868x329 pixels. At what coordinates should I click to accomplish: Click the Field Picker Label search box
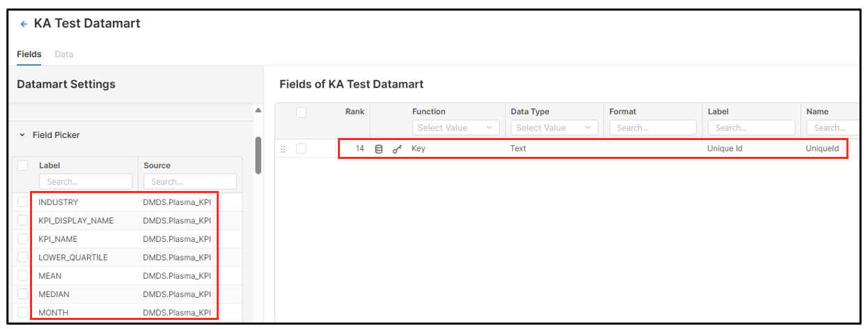pyautogui.click(x=86, y=182)
